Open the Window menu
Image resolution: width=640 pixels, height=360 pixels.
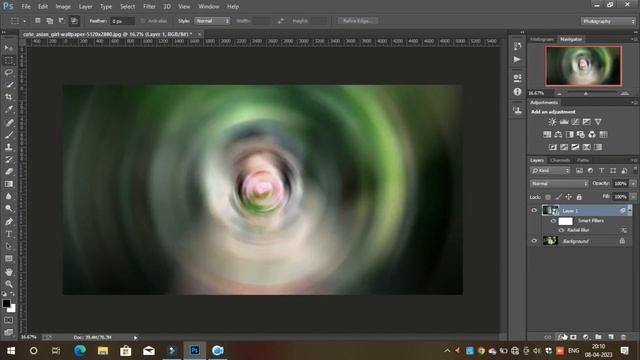209,7
